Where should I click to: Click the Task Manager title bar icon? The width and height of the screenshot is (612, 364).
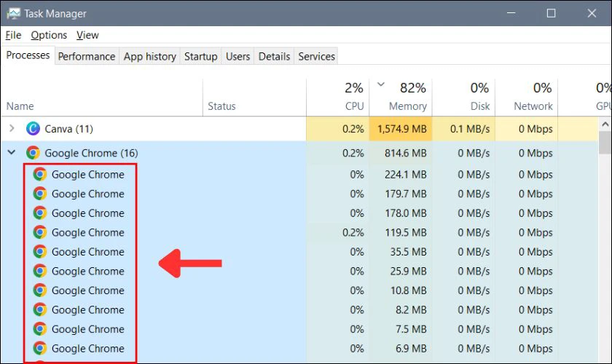[13, 14]
